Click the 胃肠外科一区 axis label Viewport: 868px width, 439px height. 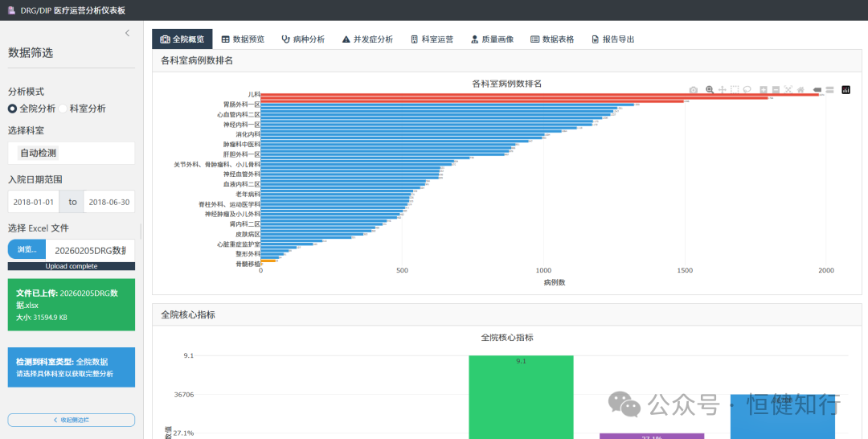(x=241, y=105)
